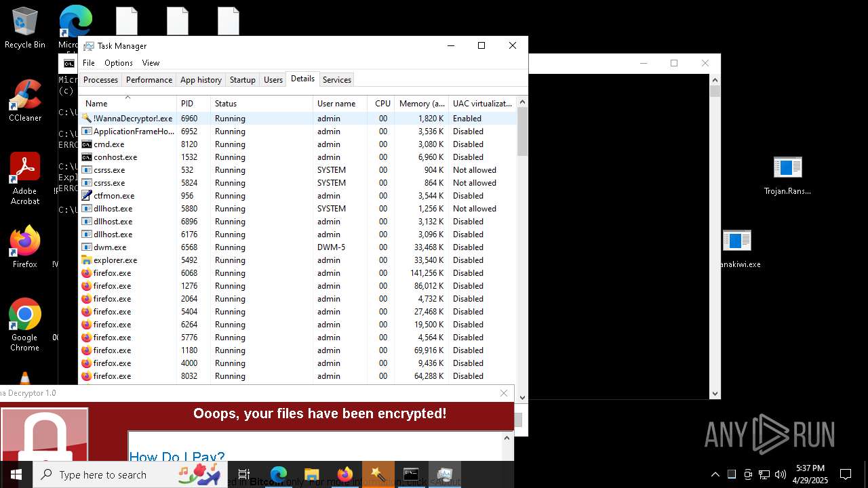
Task: Sort processes by CPU column
Action: [x=381, y=104]
